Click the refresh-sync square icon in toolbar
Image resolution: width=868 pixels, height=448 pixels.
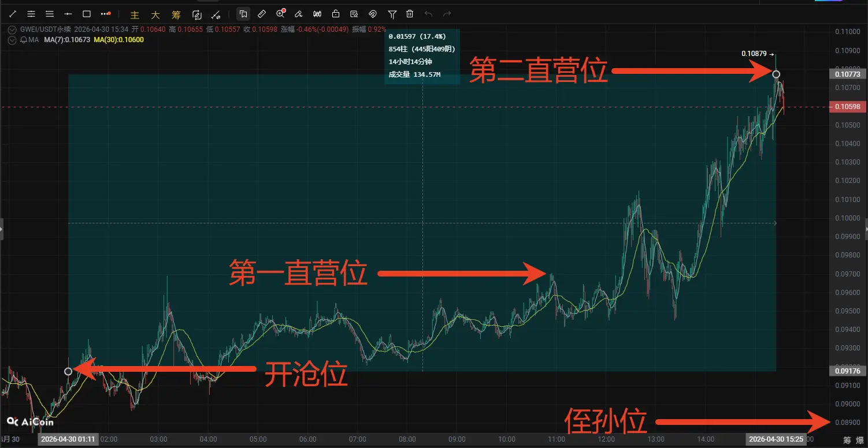coord(197,14)
